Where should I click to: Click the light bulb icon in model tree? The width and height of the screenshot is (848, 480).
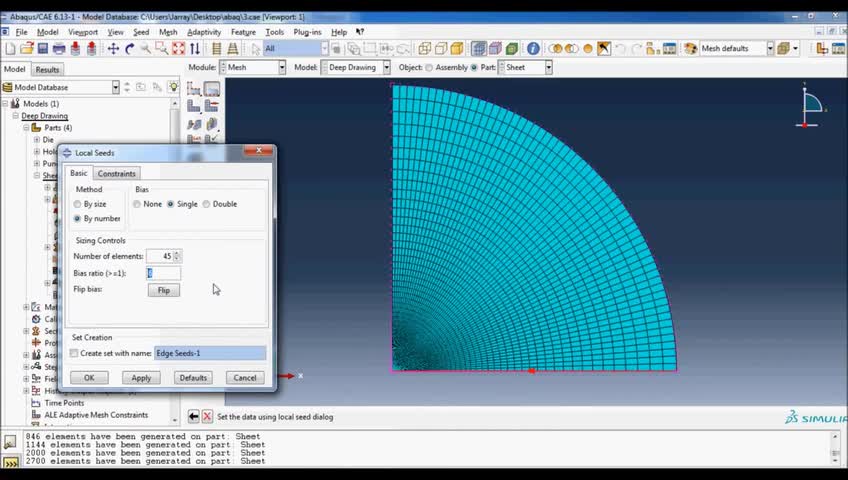click(x=173, y=87)
